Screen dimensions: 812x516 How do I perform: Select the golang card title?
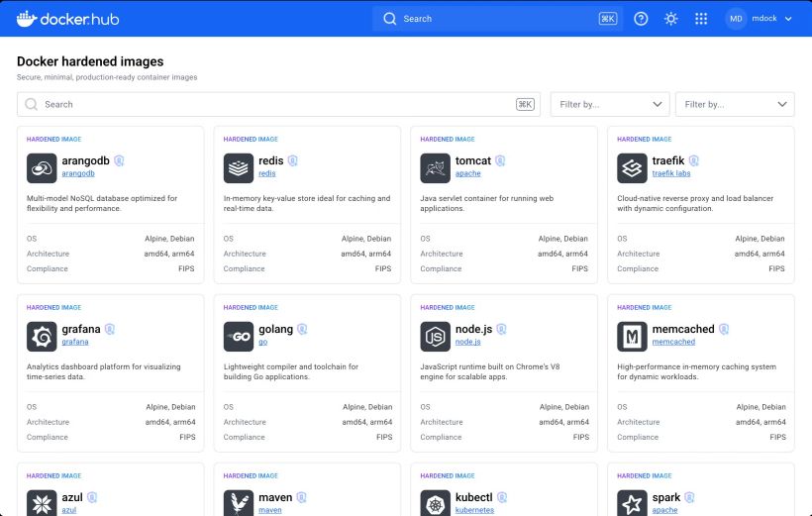click(x=276, y=329)
